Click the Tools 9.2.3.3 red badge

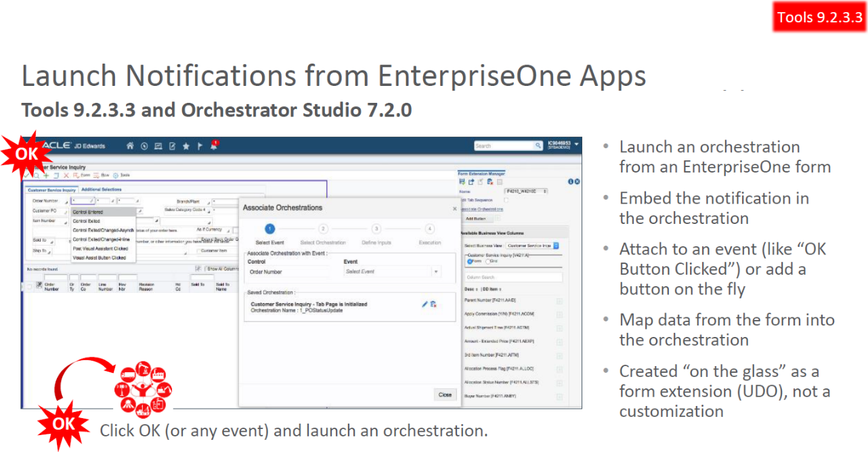[x=820, y=18]
